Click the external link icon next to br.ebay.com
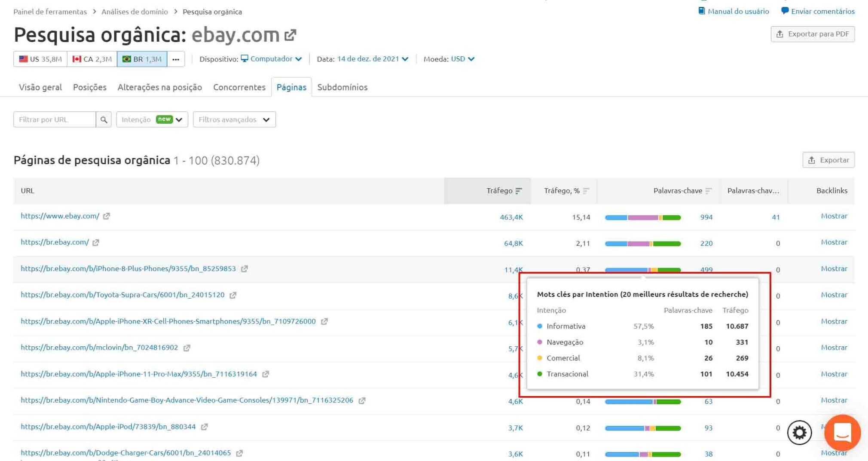Image resolution: width=868 pixels, height=461 pixels. click(x=95, y=242)
